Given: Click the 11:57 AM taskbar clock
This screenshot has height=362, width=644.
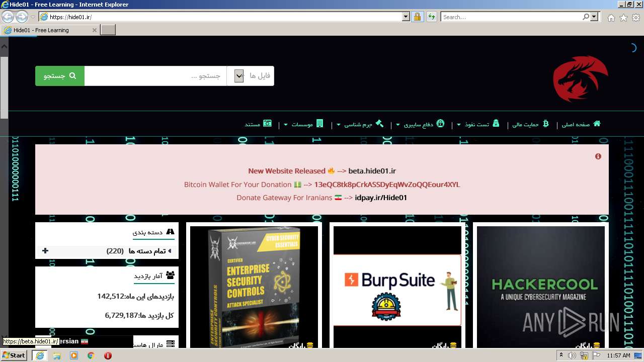Looking at the screenshot, I should 618,355.
